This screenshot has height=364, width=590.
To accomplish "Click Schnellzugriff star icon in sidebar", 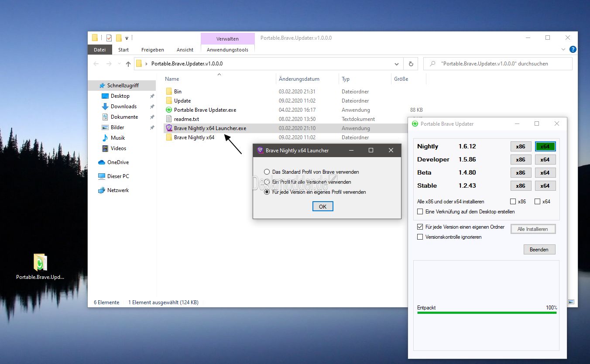I will click(x=102, y=86).
